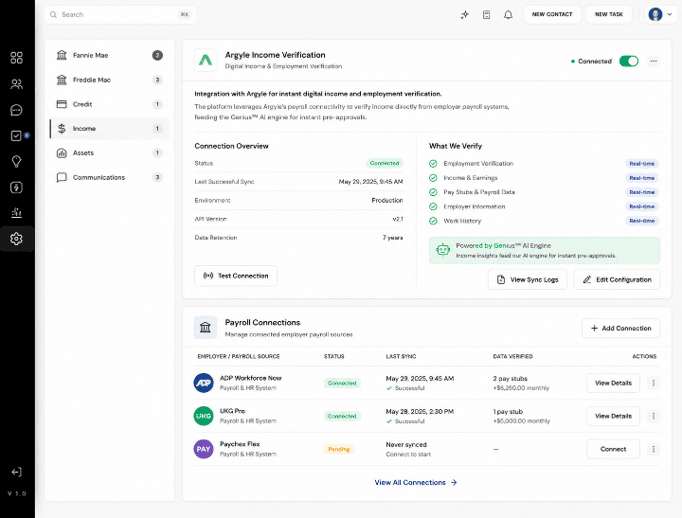Click the Real-time badge for Work History
682x518 pixels.
coord(642,221)
